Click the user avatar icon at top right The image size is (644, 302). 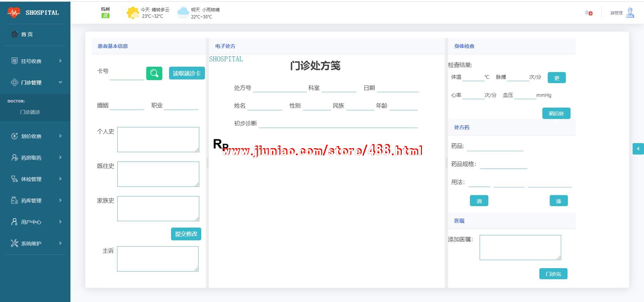pyautogui.click(x=630, y=13)
